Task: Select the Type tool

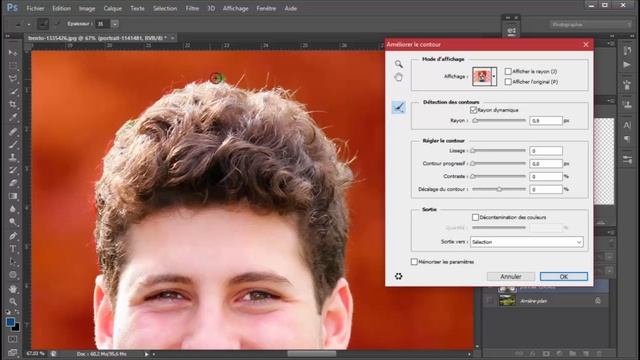Action: (x=13, y=249)
